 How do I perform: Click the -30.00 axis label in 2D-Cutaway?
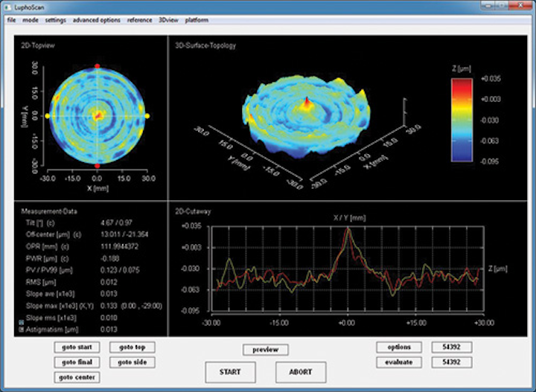211,323
